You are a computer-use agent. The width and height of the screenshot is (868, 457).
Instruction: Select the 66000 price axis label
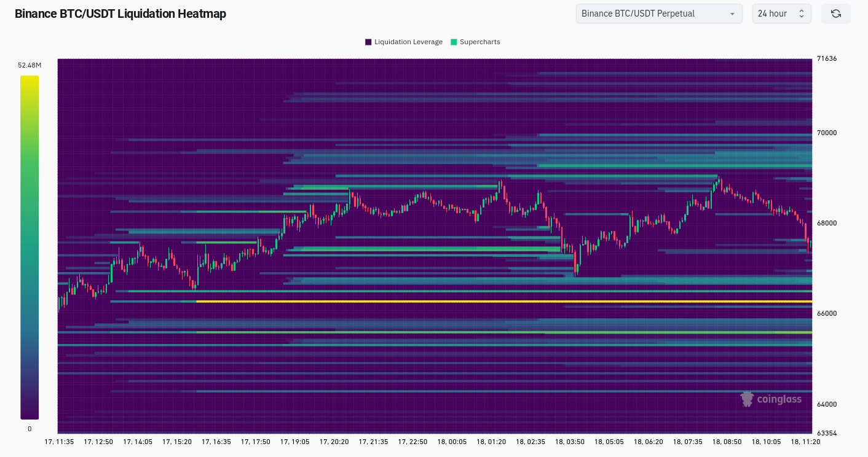(826, 313)
